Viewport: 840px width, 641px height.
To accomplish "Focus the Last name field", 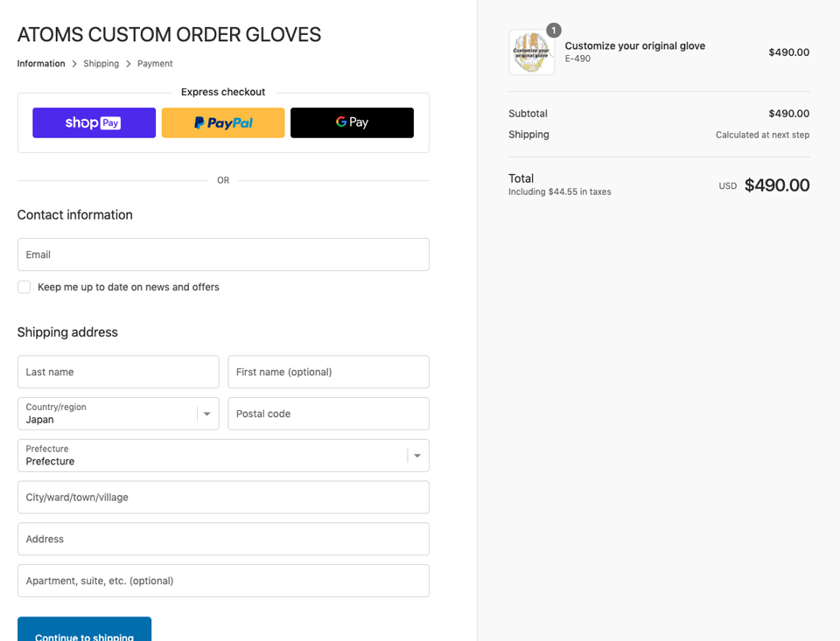I will click(118, 372).
